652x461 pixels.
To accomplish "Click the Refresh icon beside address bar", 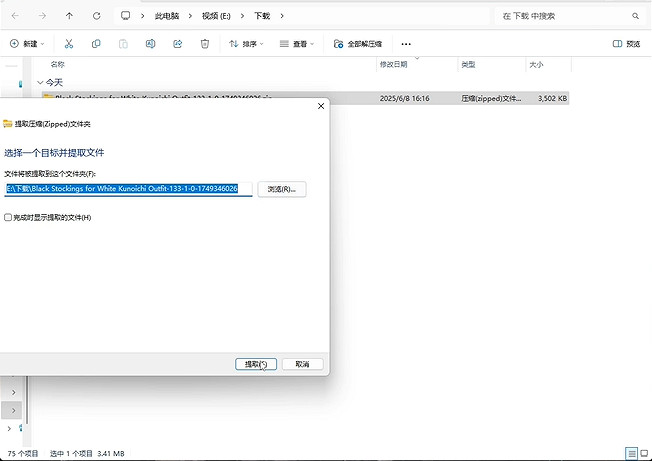I will [96, 16].
